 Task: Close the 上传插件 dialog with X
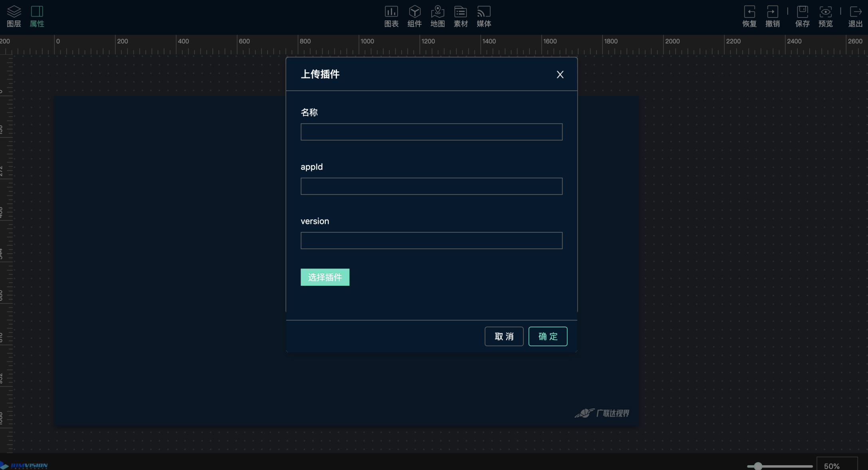coord(560,75)
